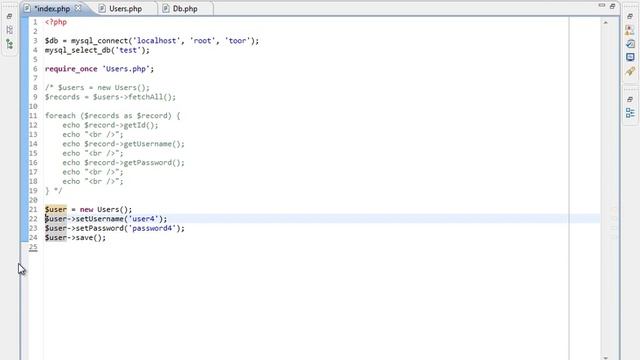This screenshot has height=360, width=640.
Task: Open the Tasks view checkmark icon
Action: tap(630, 43)
